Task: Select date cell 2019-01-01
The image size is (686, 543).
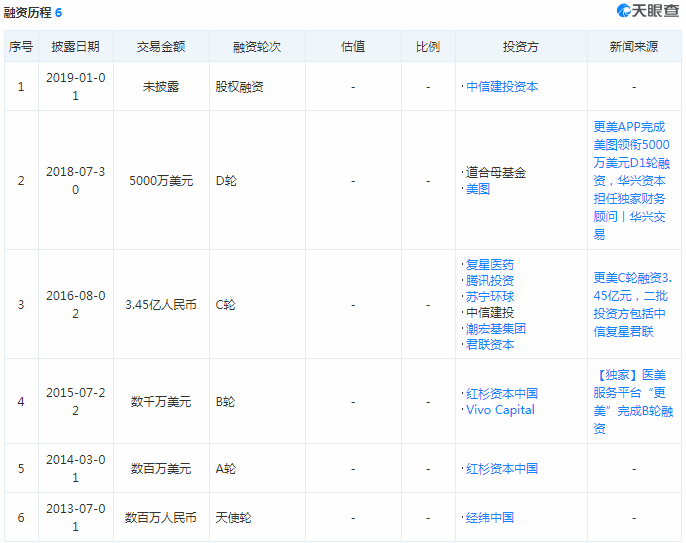Action: [76, 87]
